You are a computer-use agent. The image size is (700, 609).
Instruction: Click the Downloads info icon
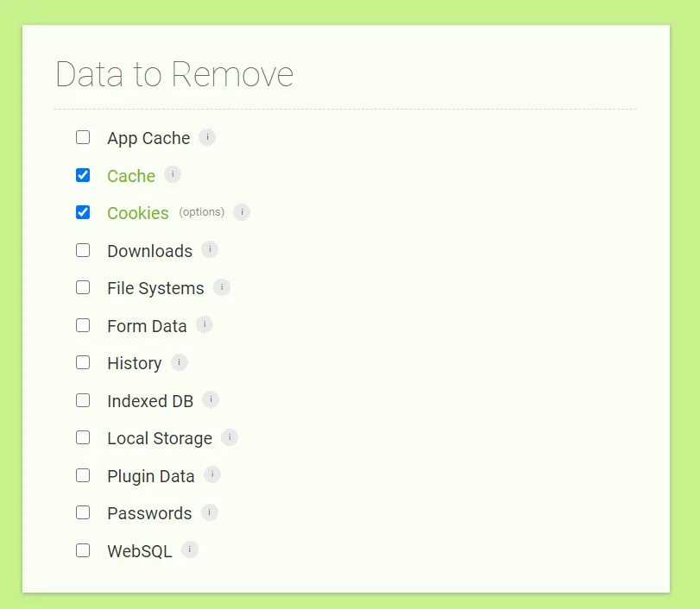(x=210, y=250)
